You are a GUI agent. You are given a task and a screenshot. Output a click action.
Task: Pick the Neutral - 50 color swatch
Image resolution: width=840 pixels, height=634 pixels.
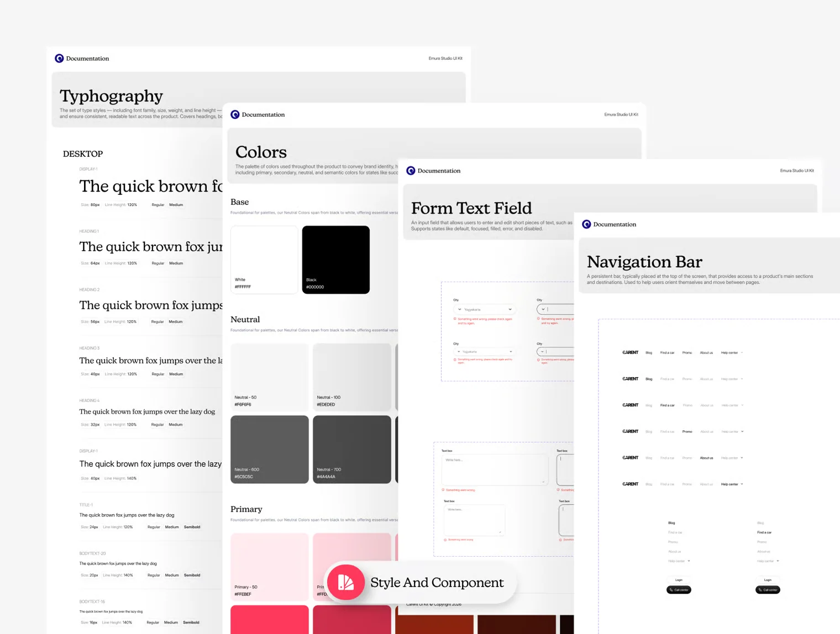pos(270,377)
